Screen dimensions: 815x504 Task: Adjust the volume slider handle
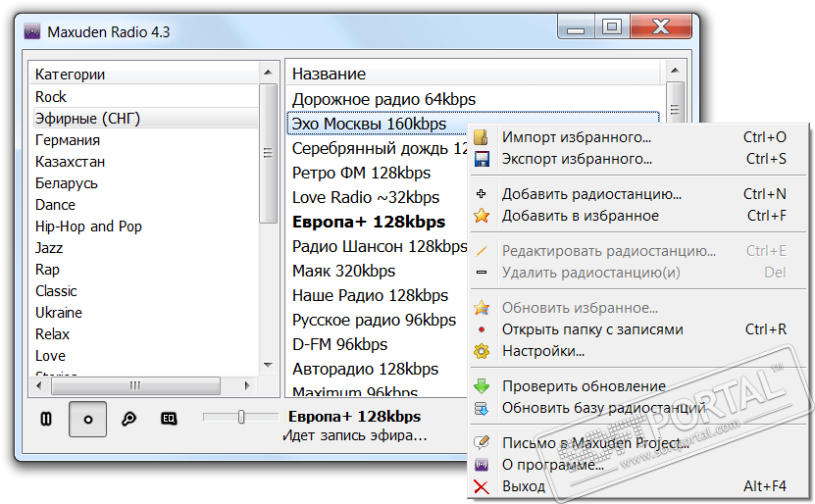[x=241, y=417]
